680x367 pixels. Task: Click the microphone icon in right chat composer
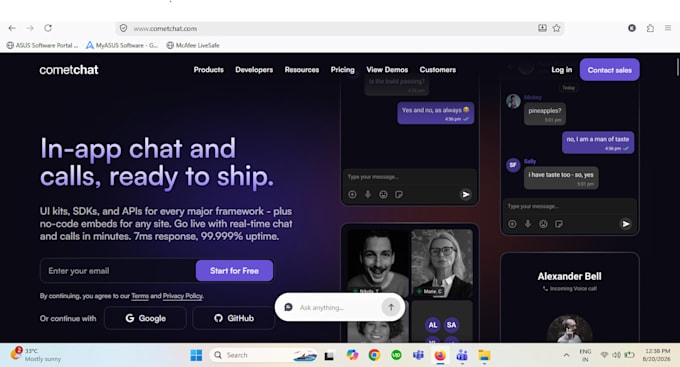tap(528, 224)
